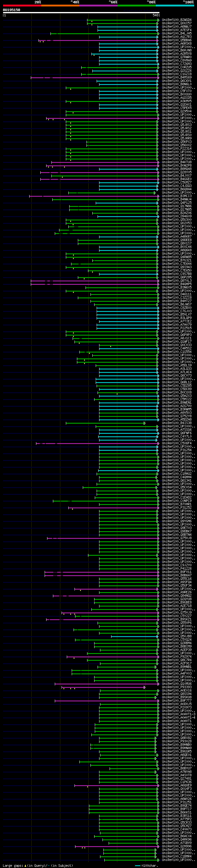The image size is (197, 868).
Task: Select hit label UniRef100_P20973
Action: (x=177, y=708)
